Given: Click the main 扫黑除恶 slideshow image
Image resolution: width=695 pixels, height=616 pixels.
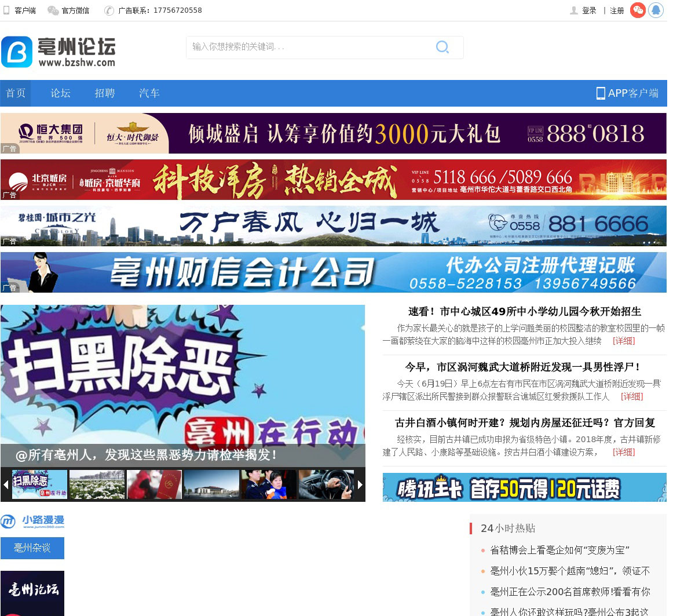Looking at the screenshot, I should coord(183,374).
